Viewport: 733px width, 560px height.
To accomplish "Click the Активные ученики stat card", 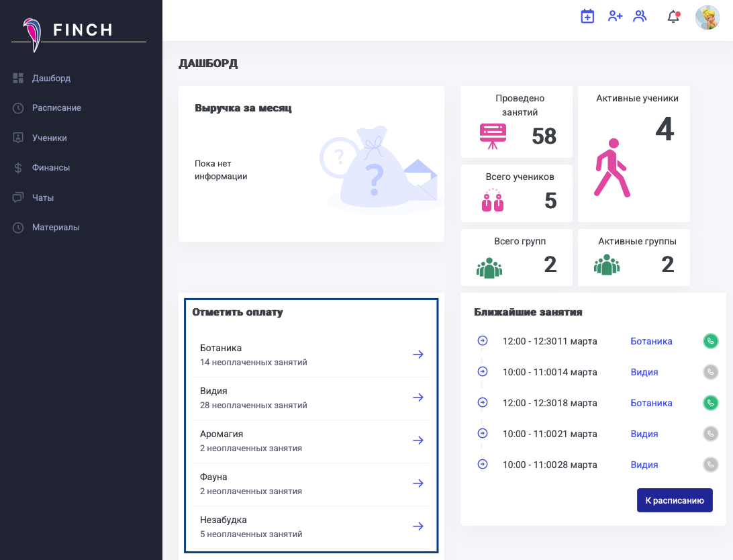I will pyautogui.click(x=634, y=154).
